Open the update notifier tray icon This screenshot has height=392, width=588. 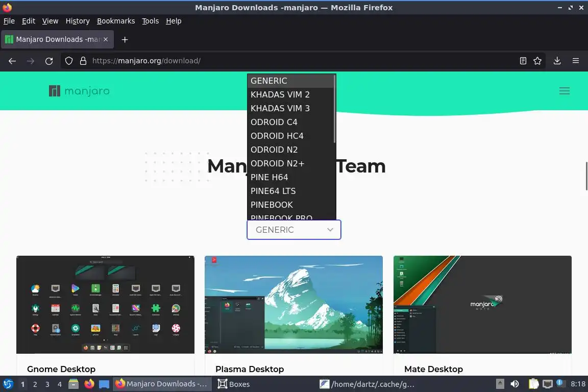560,383
